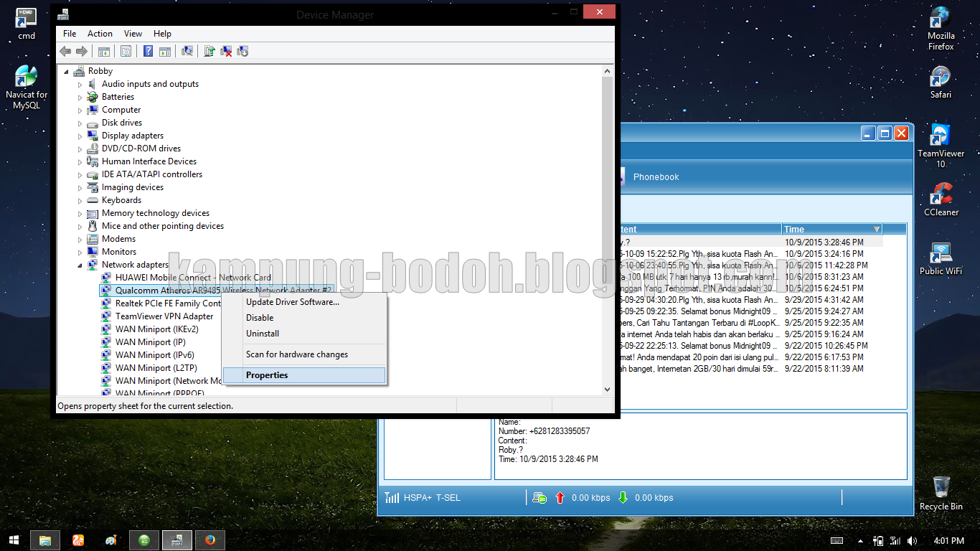Open the View menu
The image size is (980, 551).
pyautogui.click(x=133, y=34)
